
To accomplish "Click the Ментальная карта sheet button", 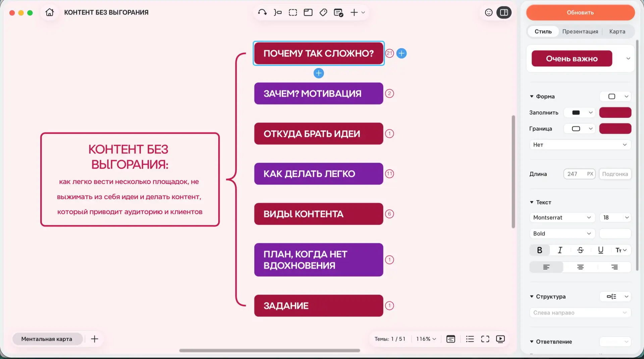I will click(47, 339).
